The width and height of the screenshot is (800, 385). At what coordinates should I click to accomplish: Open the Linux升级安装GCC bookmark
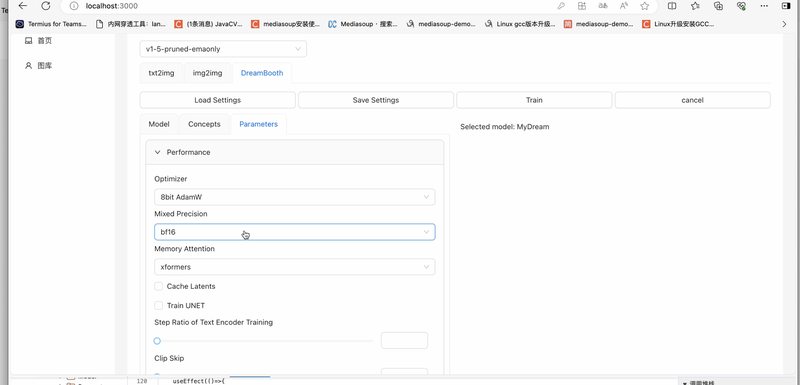pos(678,24)
